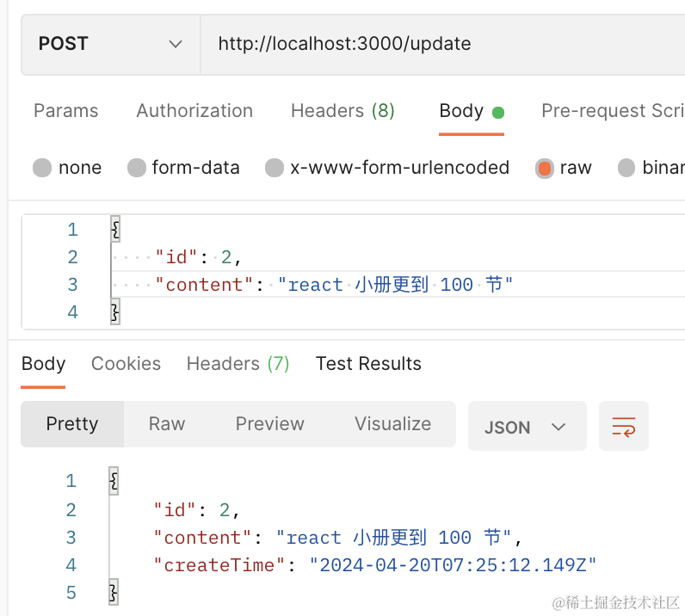
Task: Select the request Body tab
Action: [462, 111]
